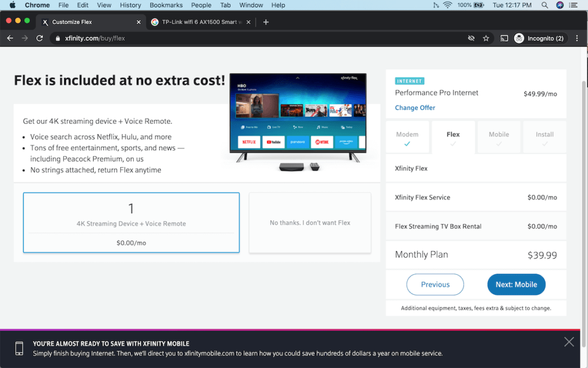Go forward in Chrome history

coord(25,39)
